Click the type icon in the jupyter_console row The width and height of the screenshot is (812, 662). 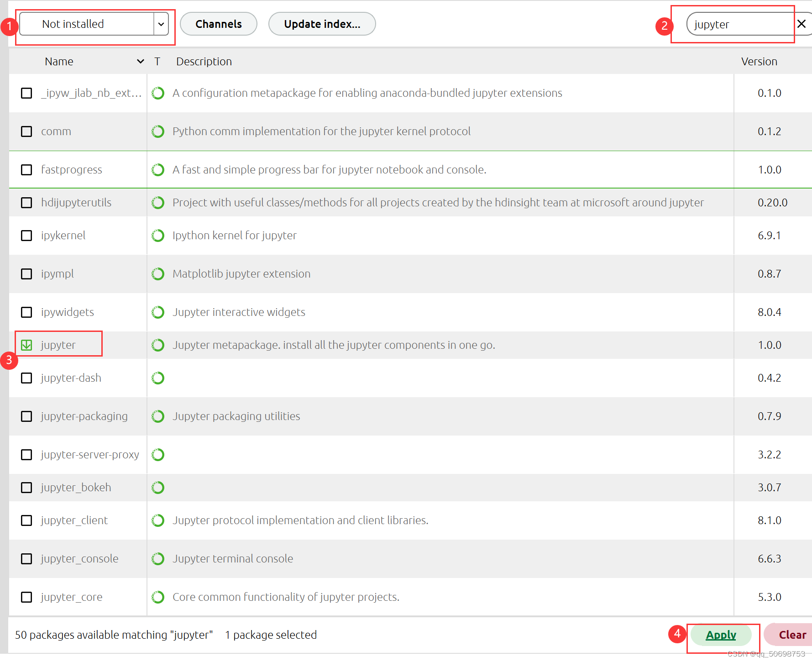point(158,559)
